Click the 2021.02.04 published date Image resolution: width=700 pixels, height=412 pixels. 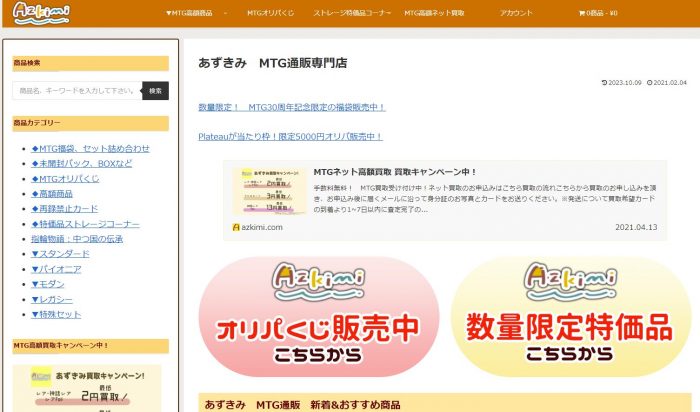667,83
